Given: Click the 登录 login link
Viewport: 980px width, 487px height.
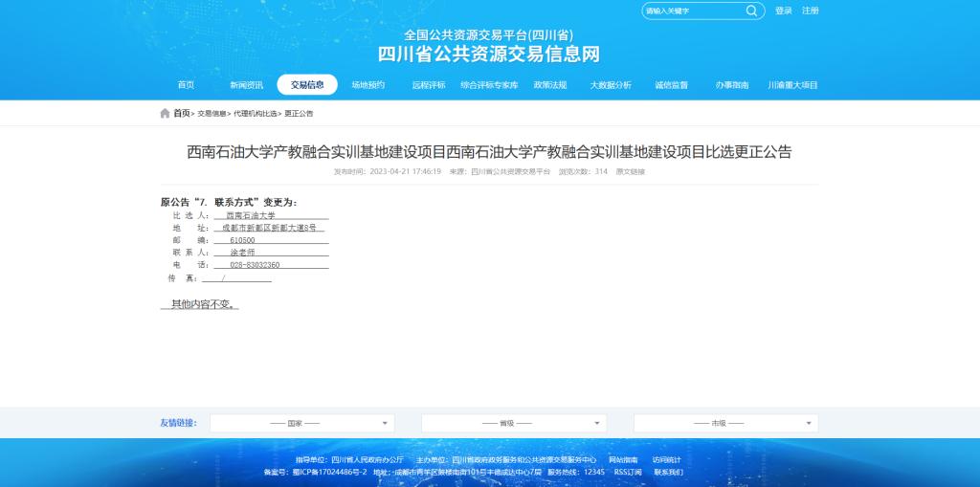Looking at the screenshot, I should (783, 11).
